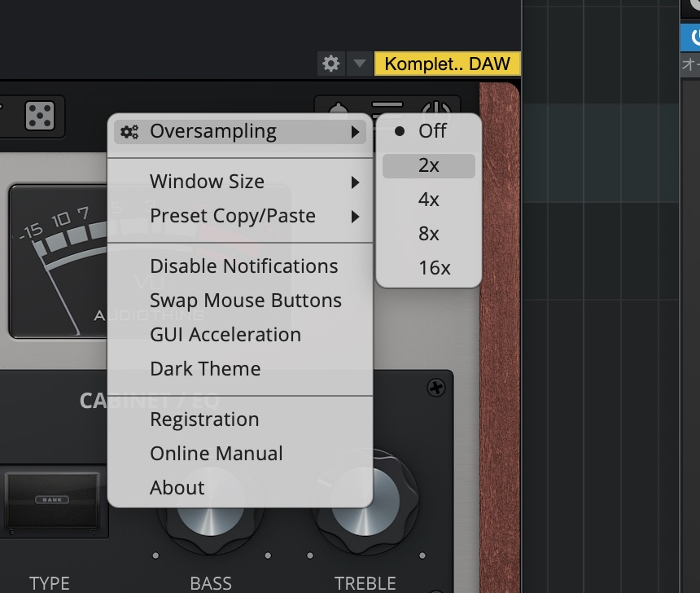Click the power icon in plugin toolbar
Viewport: 700px width, 593px height.
pos(437,110)
